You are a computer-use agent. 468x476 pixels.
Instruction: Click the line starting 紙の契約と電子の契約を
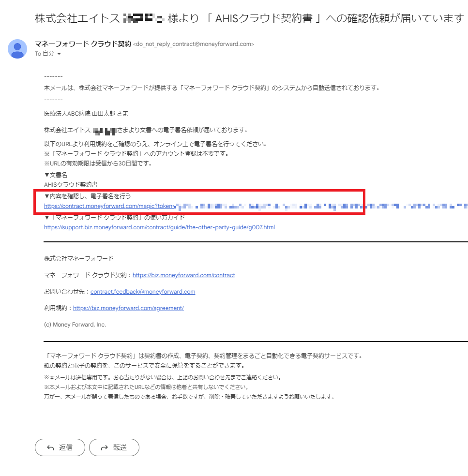point(144,366)
